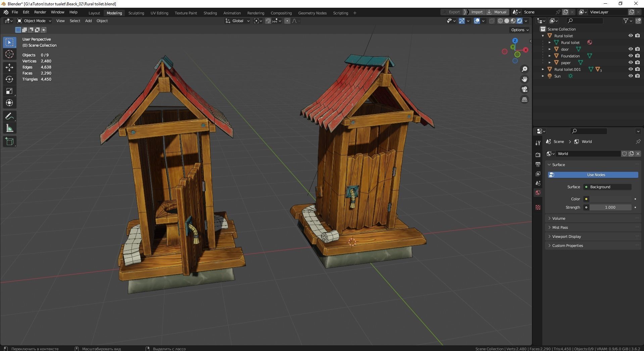Open the Tool properties tab
The width and height of the screenshot is (644, 351).
coord(538,143)
